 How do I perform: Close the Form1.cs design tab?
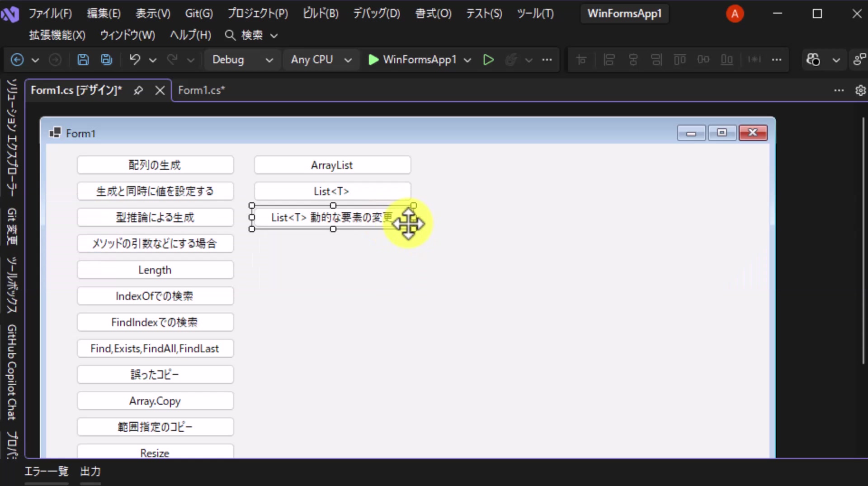(160, 90)
